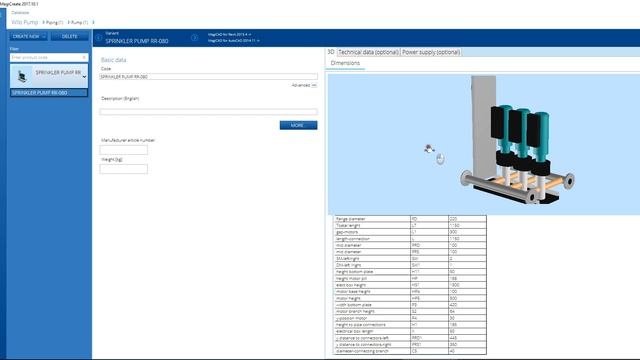Toggle the Advanced checkbox
The image size is (640, 360).
314,85
